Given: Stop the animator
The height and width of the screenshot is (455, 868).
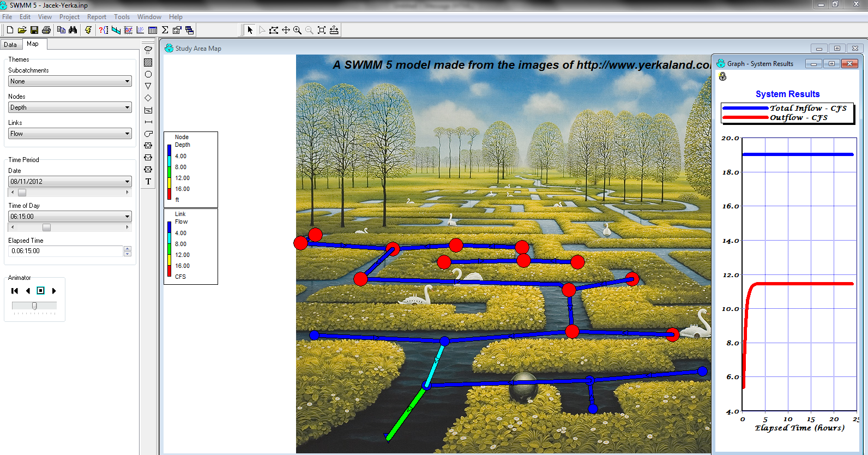Looking at the screenshot, I should pos(40,291).
